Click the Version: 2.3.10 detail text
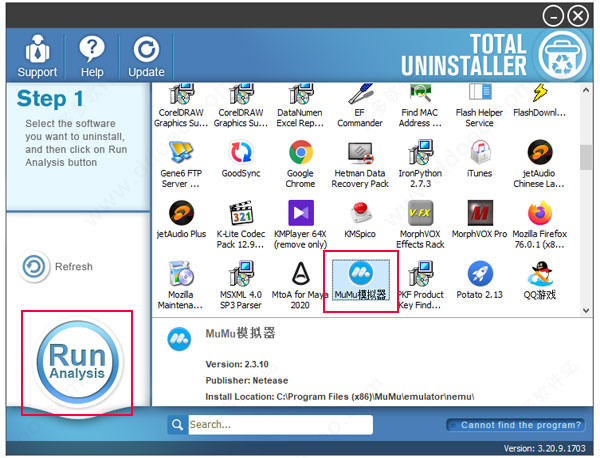Screen dimensions: 600x458 (237, 364)
